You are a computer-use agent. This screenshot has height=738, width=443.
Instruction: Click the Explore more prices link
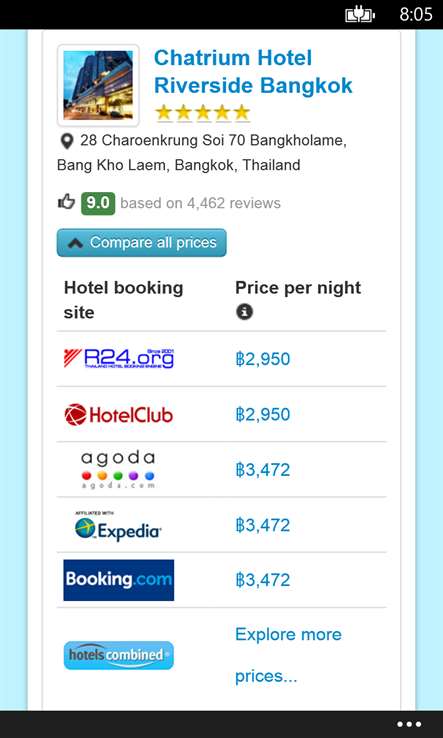tap(288, 655)
